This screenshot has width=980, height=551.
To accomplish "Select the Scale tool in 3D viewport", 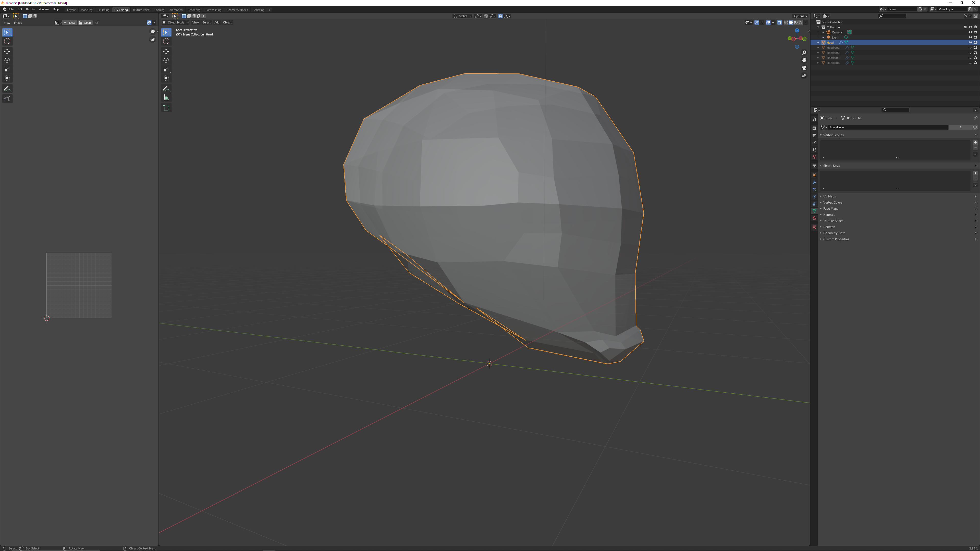I will [x=166, y=69].
